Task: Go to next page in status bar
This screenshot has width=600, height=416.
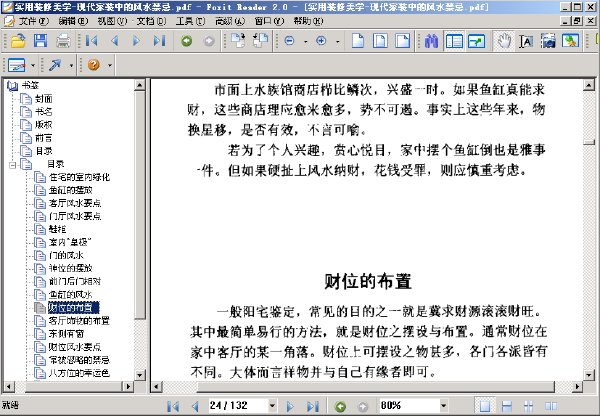Action: [x=290, y=406]
